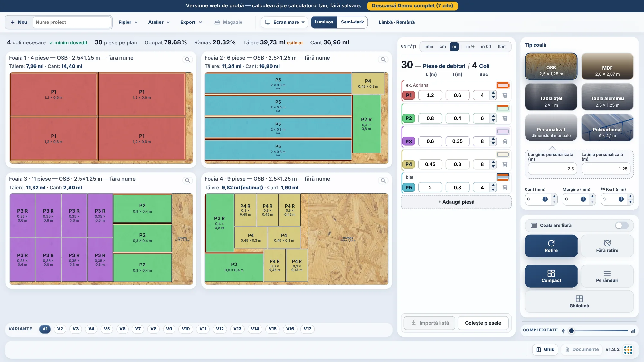Delete piece P2 with trash icon
Image resolution: width=644 pixels, height=362 pixels.
point(505,118)
